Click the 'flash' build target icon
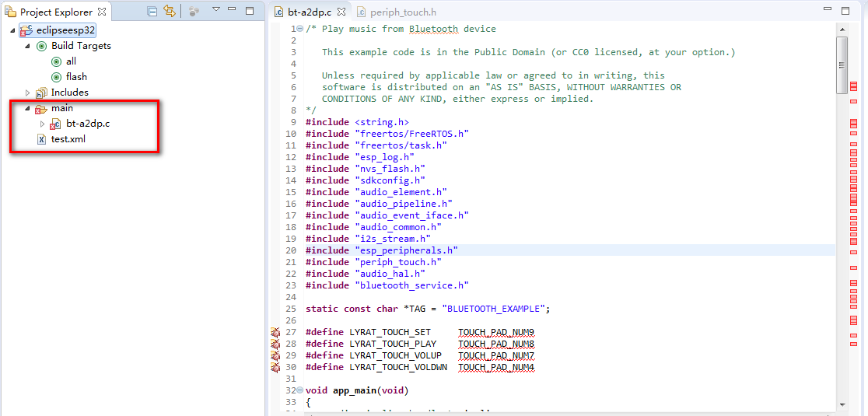 tap(57, 77)
